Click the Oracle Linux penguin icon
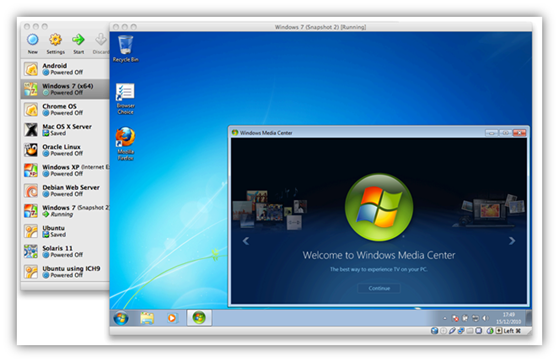 pyautogui.click(x=31, y=150)
